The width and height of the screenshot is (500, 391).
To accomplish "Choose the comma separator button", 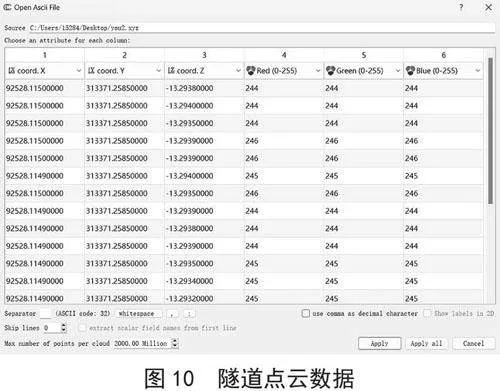I will 172,314.
